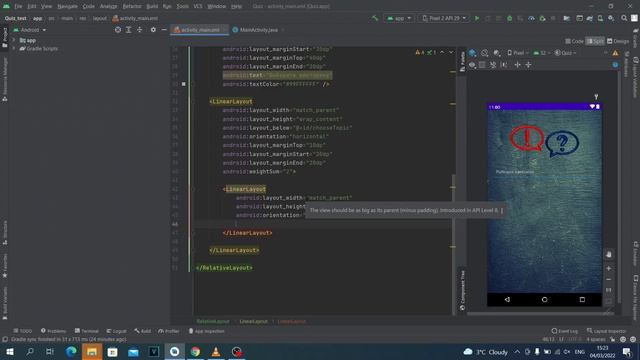The width and height of the screenshot is (640, 360).
Task: Open the Build menu
Action: click(152, 7)
